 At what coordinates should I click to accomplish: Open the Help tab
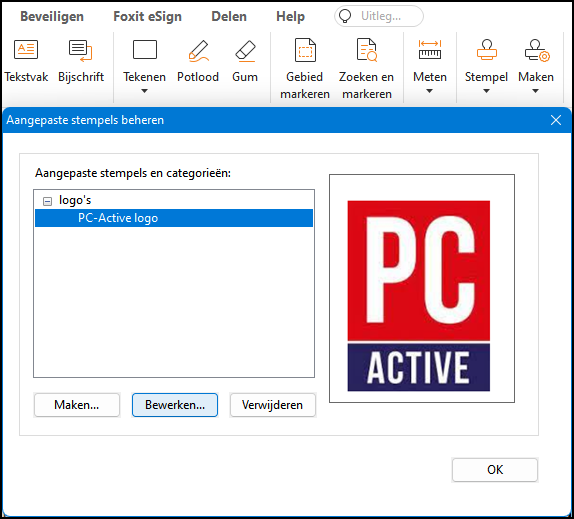click(x=290, y=16)
